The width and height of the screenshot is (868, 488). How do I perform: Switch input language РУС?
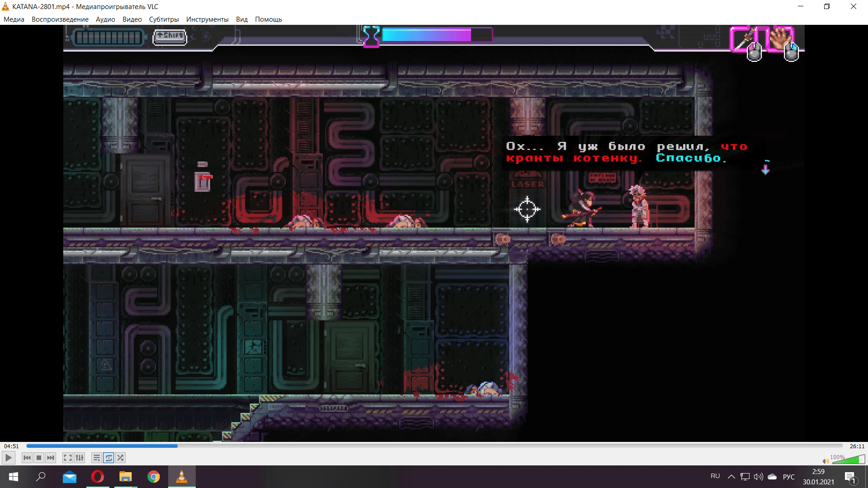789,477
